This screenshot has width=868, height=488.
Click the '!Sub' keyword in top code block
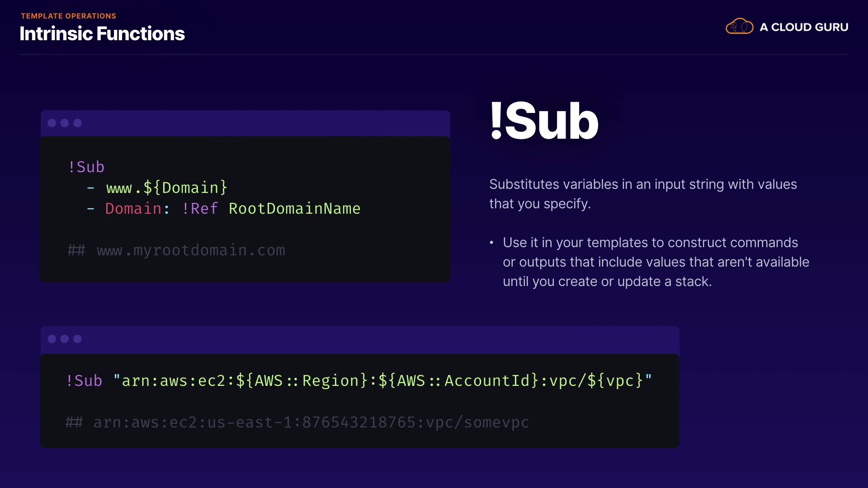[x=86, y=167]
